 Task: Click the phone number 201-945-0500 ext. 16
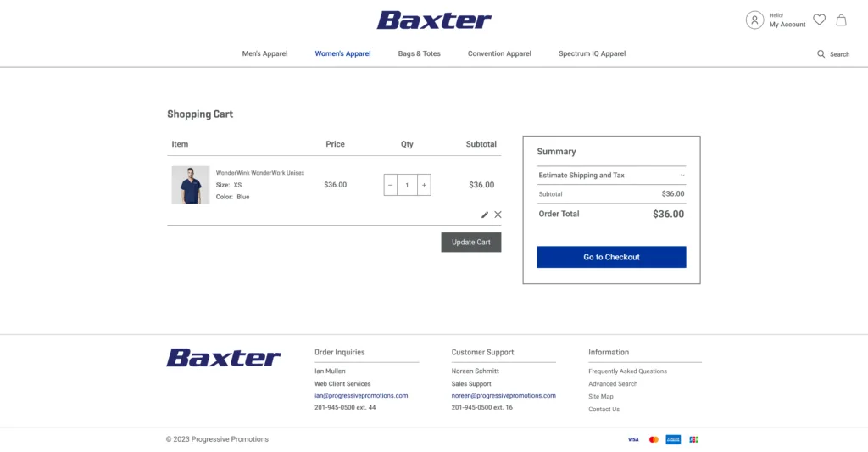[481, 407]
